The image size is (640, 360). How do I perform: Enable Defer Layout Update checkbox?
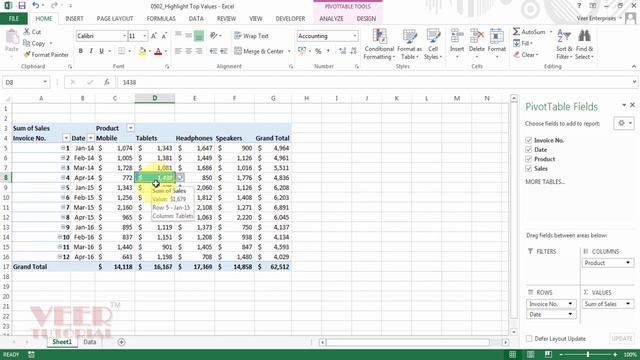click(529, 338)
